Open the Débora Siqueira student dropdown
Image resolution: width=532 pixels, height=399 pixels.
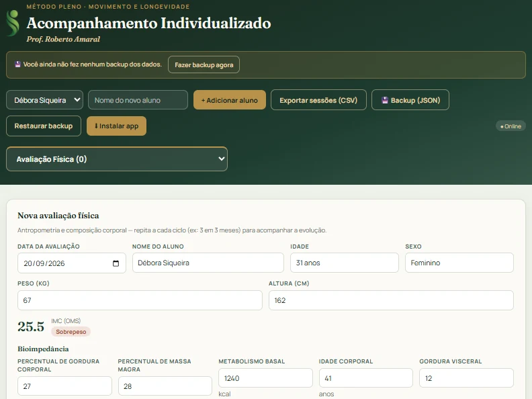tap(44, 100)
